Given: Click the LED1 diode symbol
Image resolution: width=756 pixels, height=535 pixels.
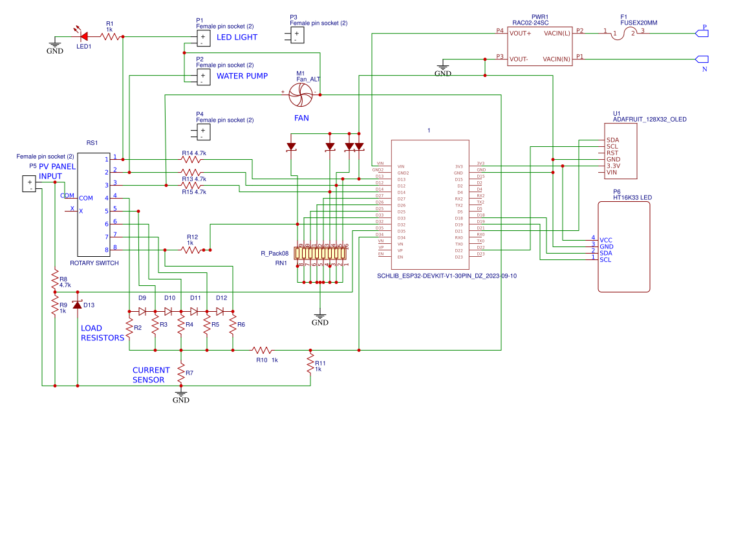Looking at the screenshot, I should [83, 37].
